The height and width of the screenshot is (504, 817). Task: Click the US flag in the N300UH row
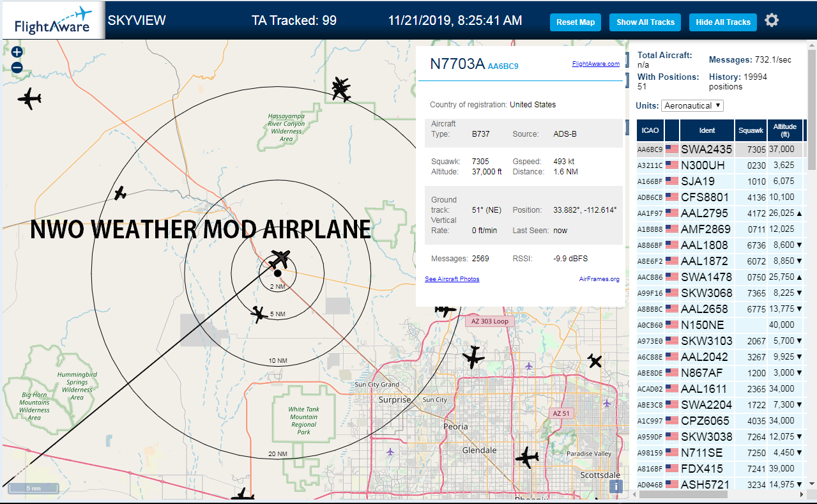coord(672,165)
